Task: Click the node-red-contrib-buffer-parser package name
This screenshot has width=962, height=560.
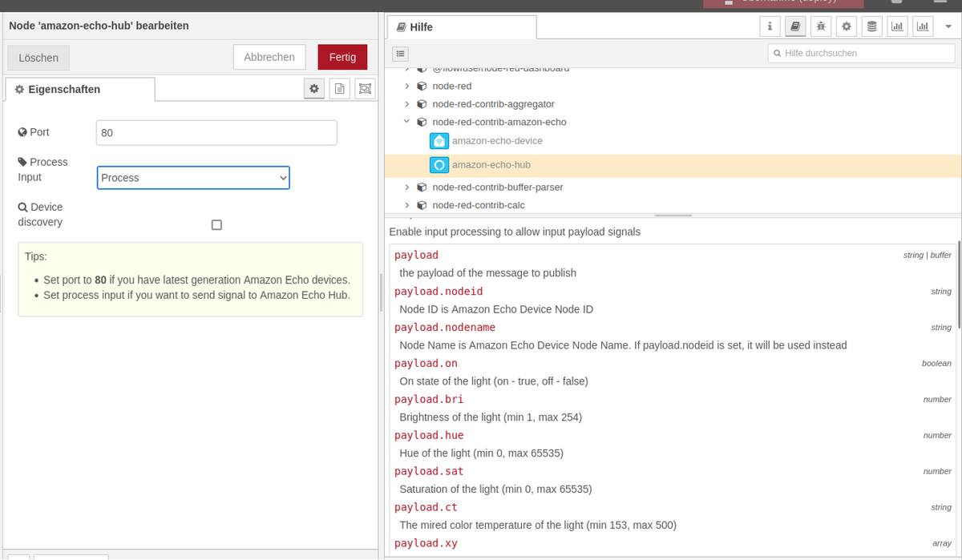Action: tap(498, 187)
